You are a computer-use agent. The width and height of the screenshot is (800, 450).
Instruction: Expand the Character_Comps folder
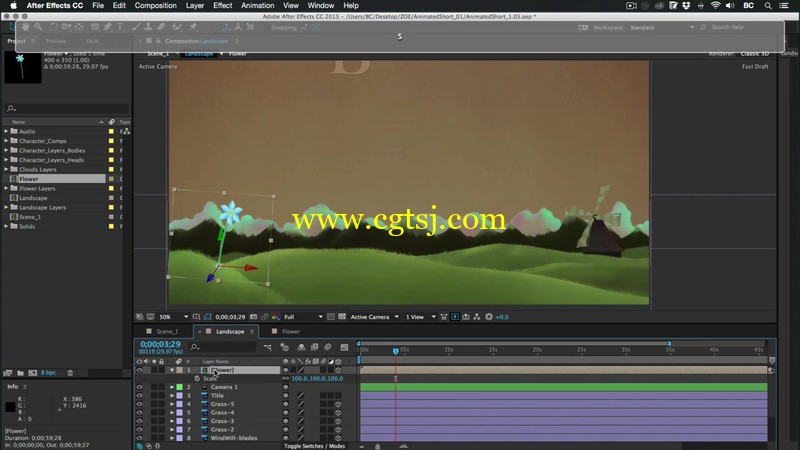(x=6, y=141)
